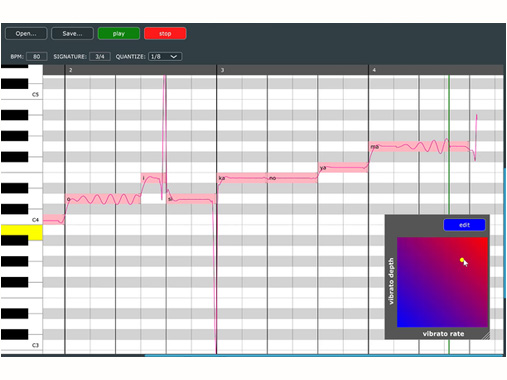The width and height of the screenshot is (507, 380).
Task: Click the Save... button
Action: 72,34
